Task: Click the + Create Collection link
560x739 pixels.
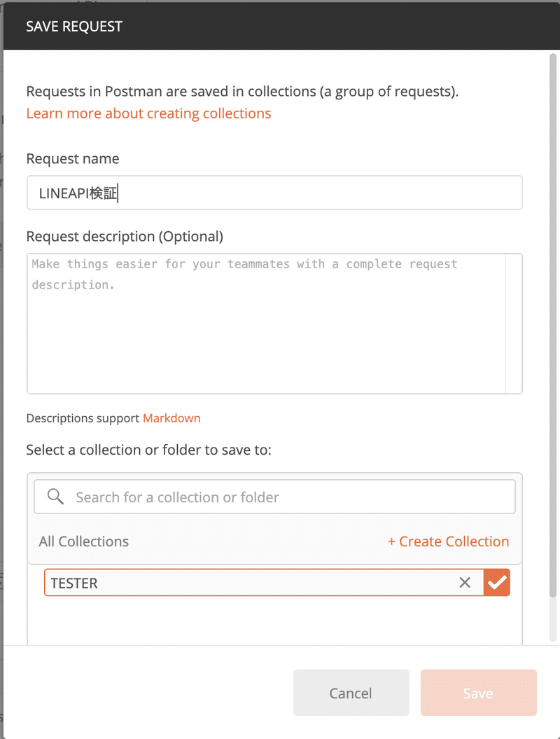Action: point(448,541)
